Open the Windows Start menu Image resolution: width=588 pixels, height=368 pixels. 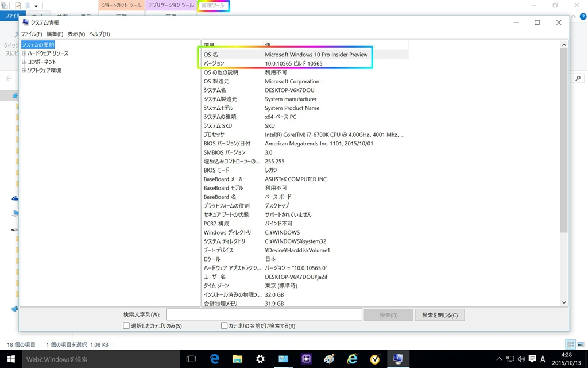tap(11, 359)
